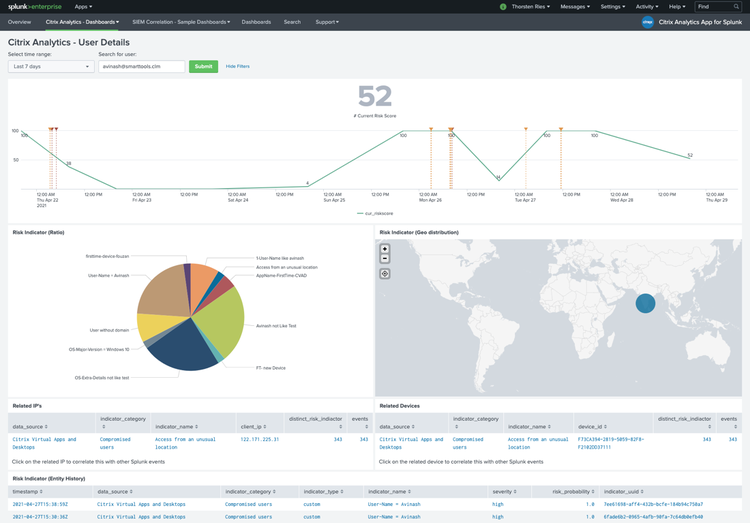Click the search magnifier in Find box
This screenshot has width=750, height=523.
[x=736, y=7]
